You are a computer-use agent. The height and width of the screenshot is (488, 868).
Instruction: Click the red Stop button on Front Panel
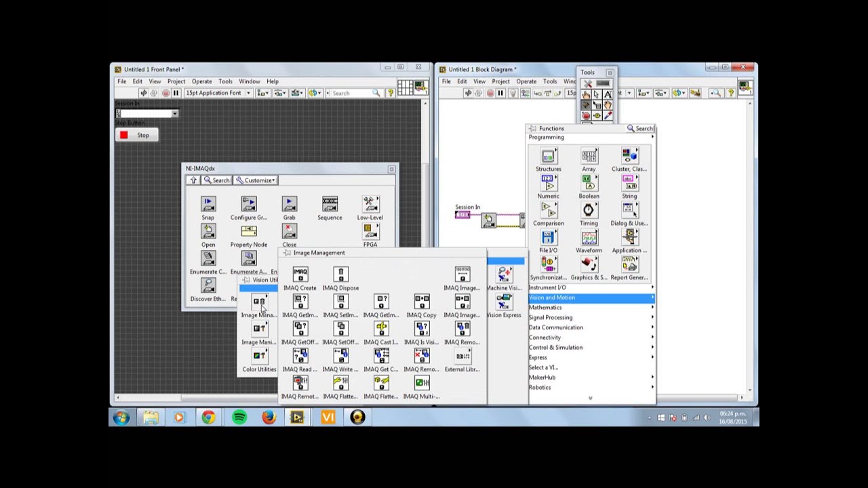(136, 135)
